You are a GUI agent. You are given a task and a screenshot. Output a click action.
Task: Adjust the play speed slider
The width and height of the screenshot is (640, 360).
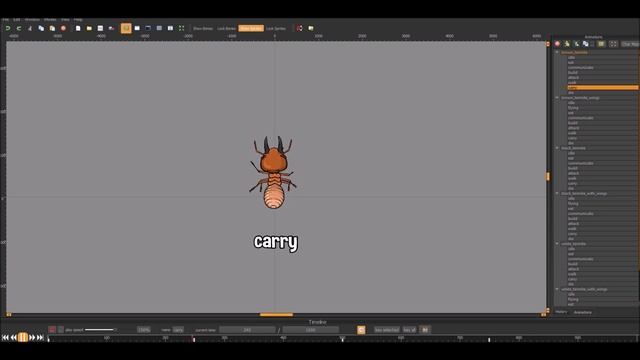(x=100, y=330)
